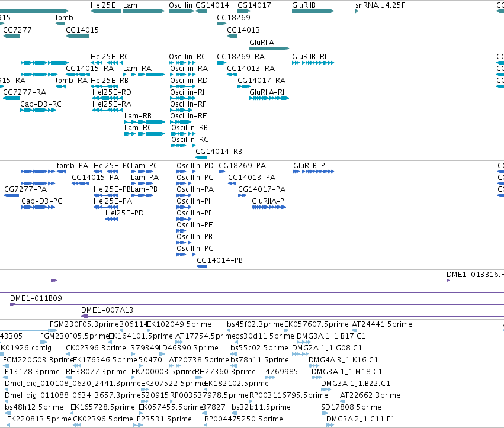This screenshot has height=428, width=504.
Task: Select EST RH38077.3prime
Action: click(x=69, y=378)
